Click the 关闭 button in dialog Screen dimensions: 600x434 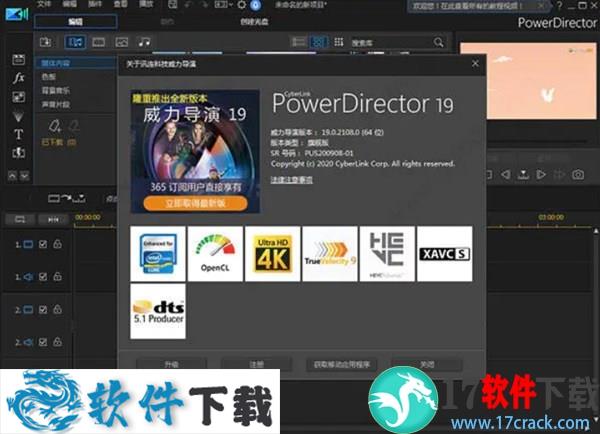coord(427,364)
